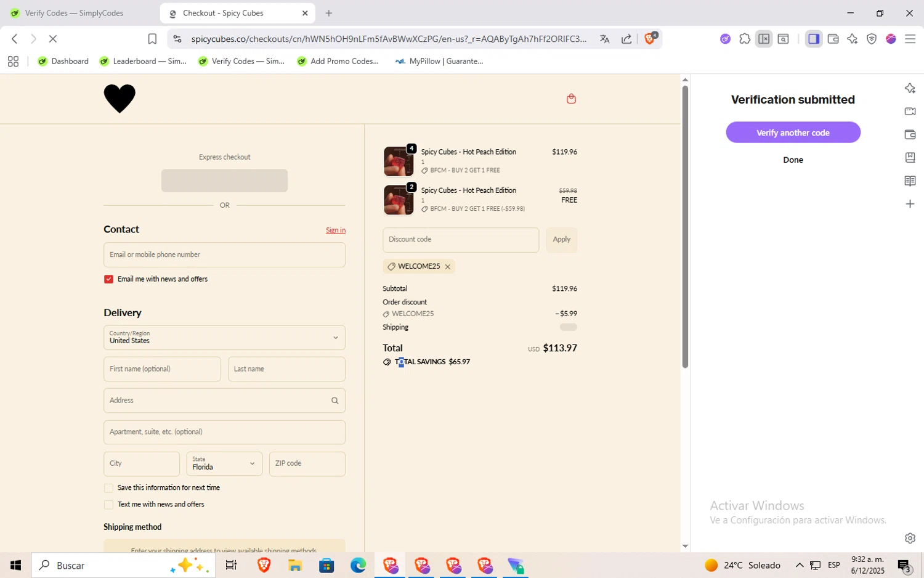This screenshot has width=924, height=578.
Task: Open the Brave Wallet toolbar icon
Action: pos(833,39)
